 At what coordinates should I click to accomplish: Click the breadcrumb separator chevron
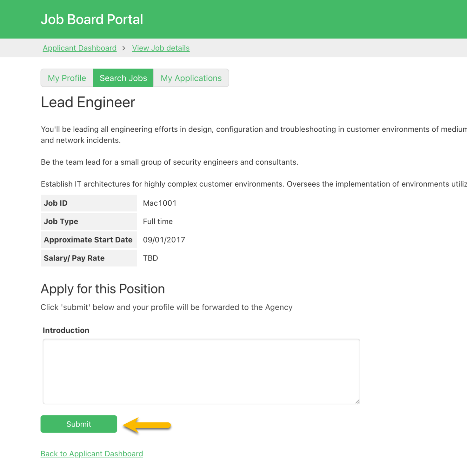(124, 48)
